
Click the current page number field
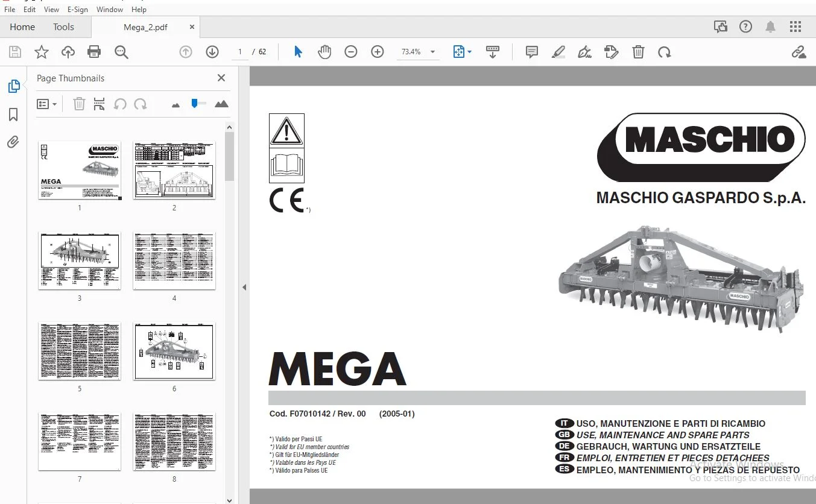tap(240, 52)
